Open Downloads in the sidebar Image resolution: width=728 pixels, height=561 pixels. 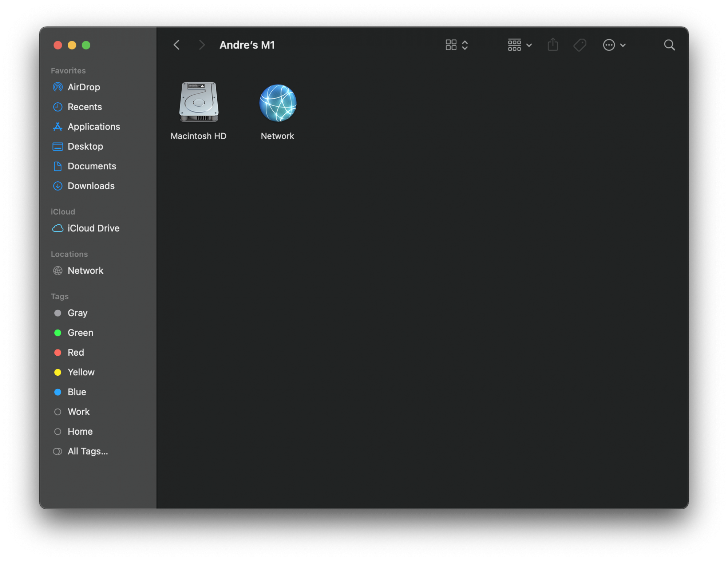click(91, 186)
